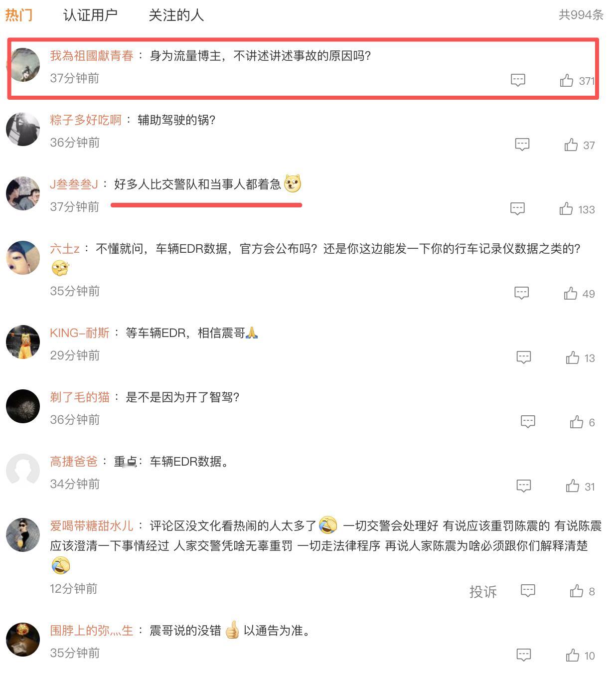Select the 热门 comments tab
Screen dimensions: 616x676
click(x=19, y=15)
